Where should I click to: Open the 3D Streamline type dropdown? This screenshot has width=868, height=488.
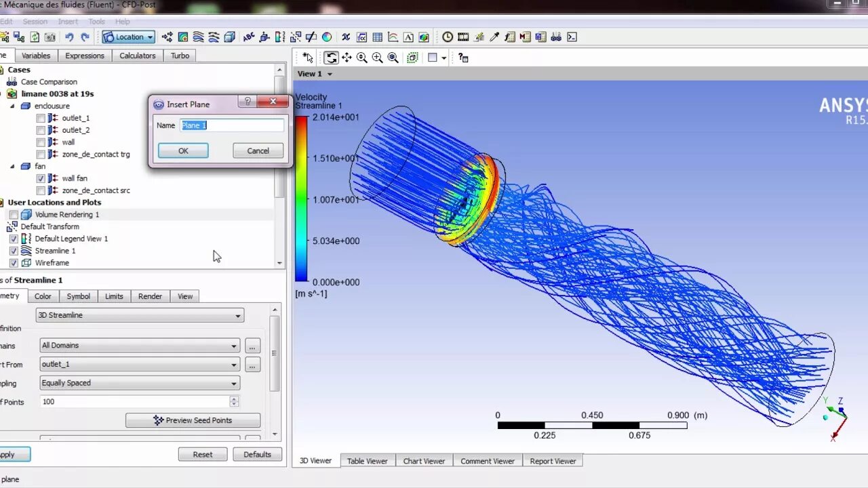click(140, 315)
